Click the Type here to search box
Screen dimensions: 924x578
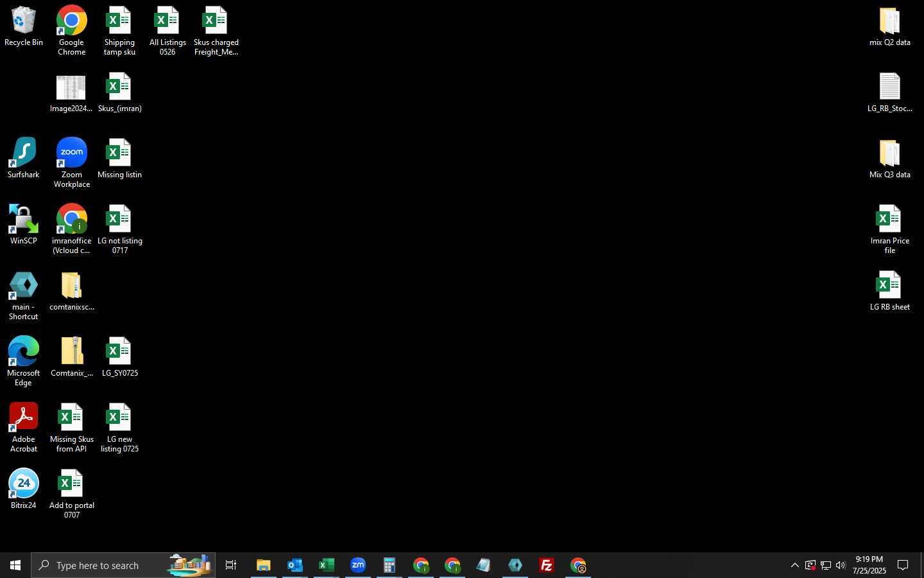pos(123,565)
